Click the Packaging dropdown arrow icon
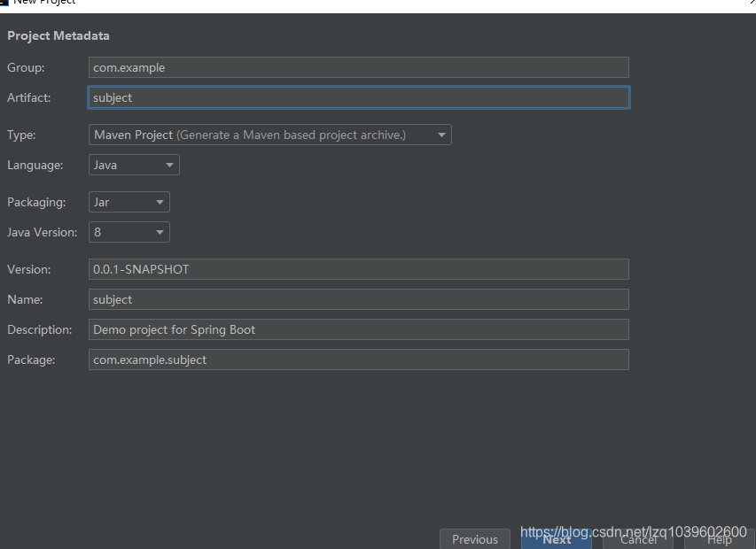 (160, 202)
